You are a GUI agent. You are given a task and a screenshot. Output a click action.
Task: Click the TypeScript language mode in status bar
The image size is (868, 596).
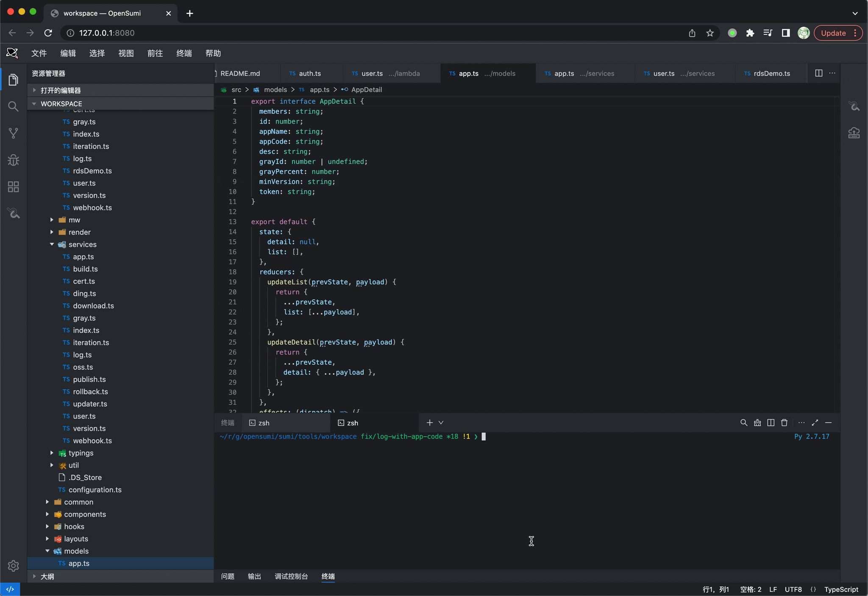click(x=841, y=590)
